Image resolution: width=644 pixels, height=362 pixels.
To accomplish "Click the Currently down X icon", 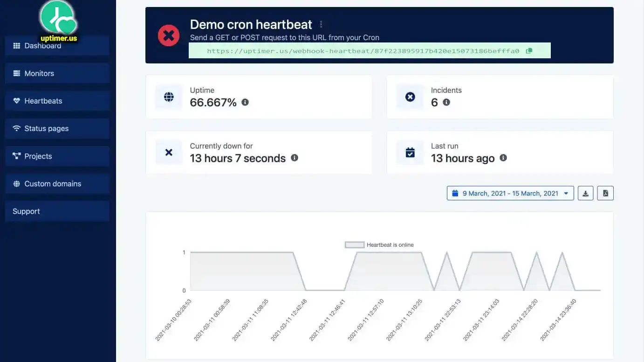I will coord(169,152).
